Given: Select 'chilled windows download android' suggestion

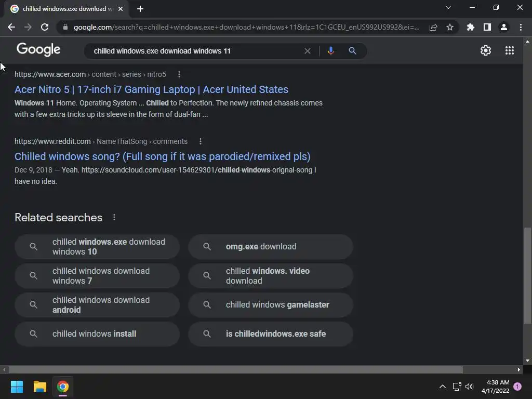Looking at the screenshot, I should point(97,305).
